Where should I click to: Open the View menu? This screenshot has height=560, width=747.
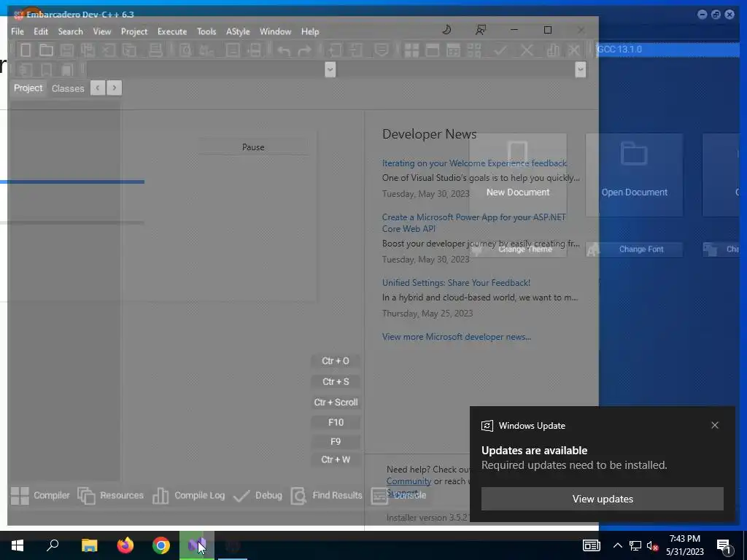102,31
